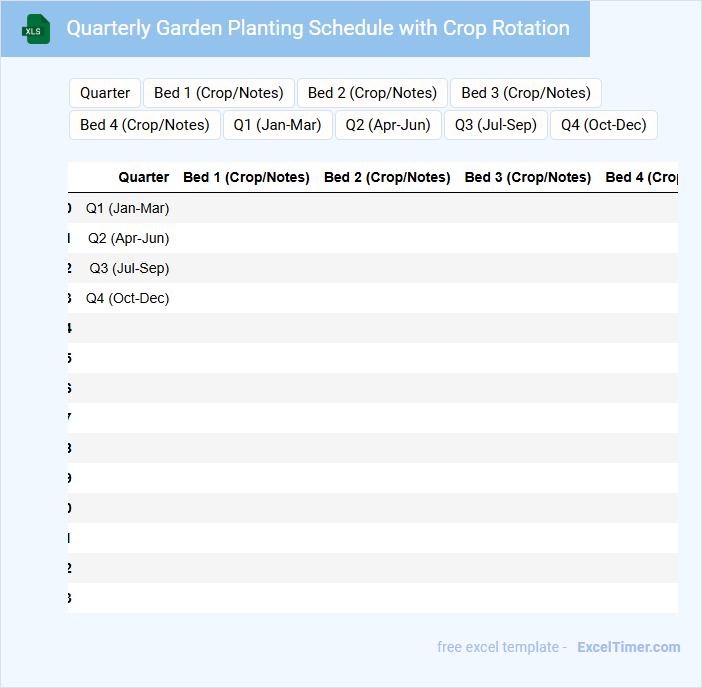Choose the Bed 3 (Crop/Notes) tag
Screen dimensions: 702x688
(526, 93)
